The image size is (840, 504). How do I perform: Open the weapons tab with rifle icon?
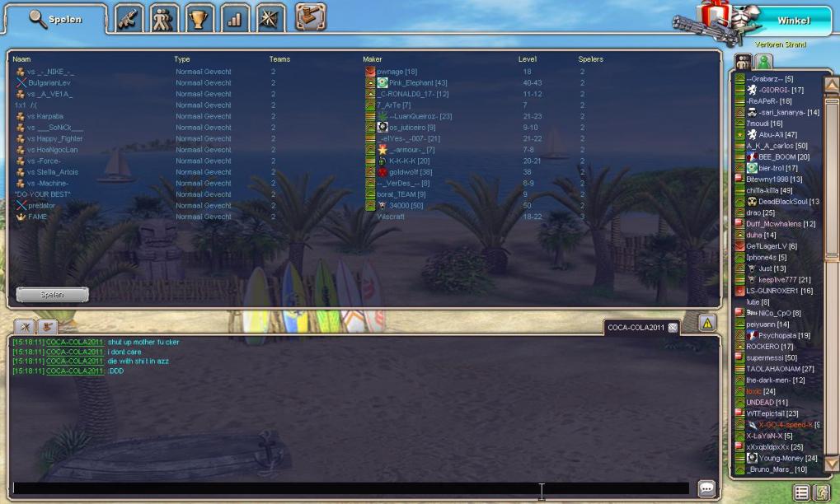(x=129, y=19)
